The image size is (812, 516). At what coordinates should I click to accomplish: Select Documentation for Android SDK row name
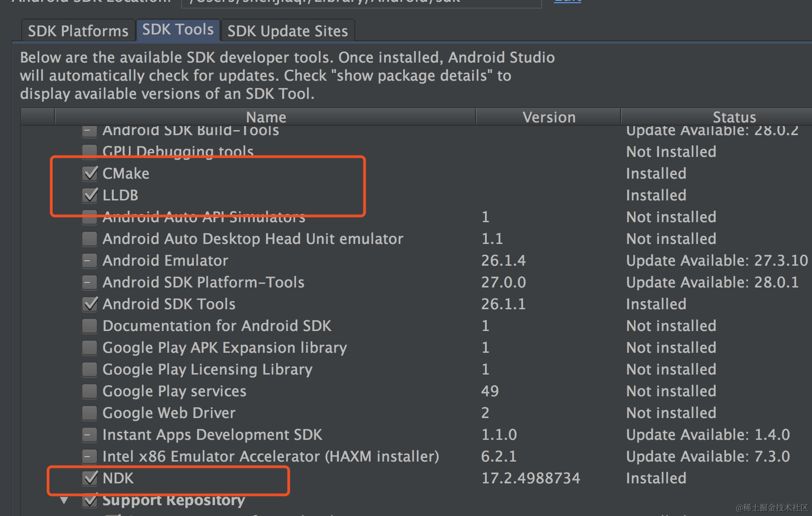(x=217, y=326)
